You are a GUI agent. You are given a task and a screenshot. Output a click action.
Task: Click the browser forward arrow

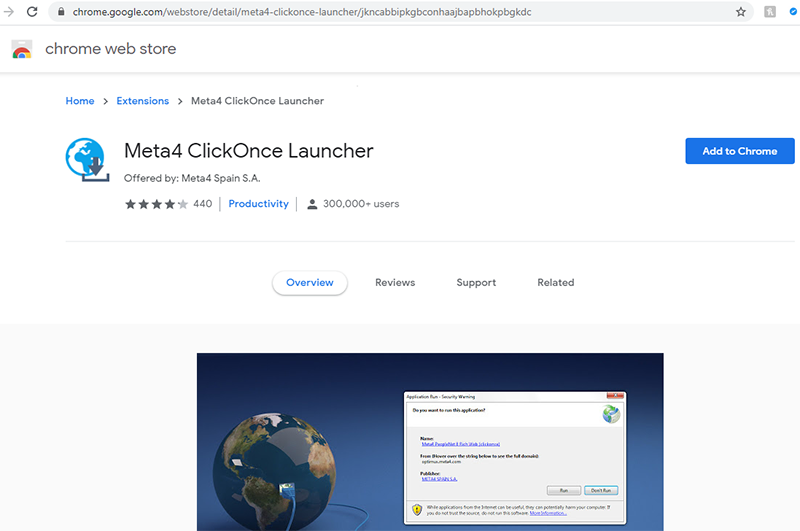8,12
